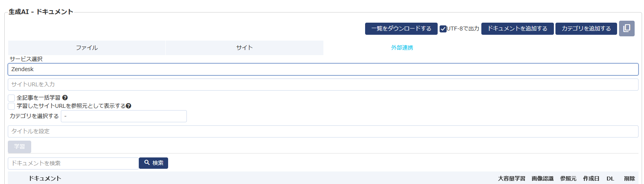Select the 外部連携 tab

click(x=402, y=48)
